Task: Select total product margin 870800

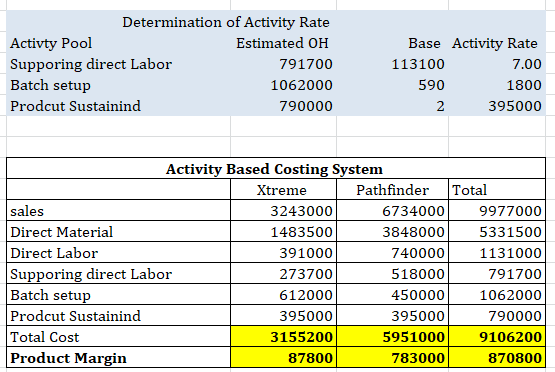Action: (x=515, y=358)
